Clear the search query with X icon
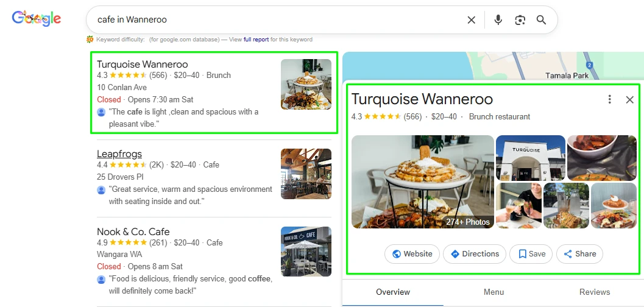The image size is (644, 307). coord(471,20)
